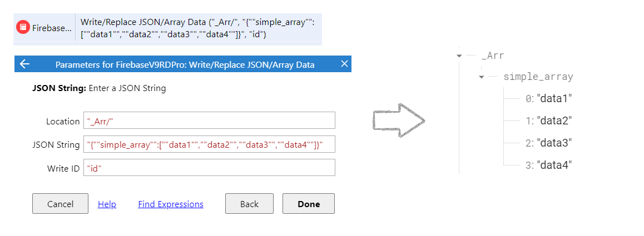Screen dimensions: 644x236
Task: Close the parameters dialog with X
Action: [x=344, y=64]
